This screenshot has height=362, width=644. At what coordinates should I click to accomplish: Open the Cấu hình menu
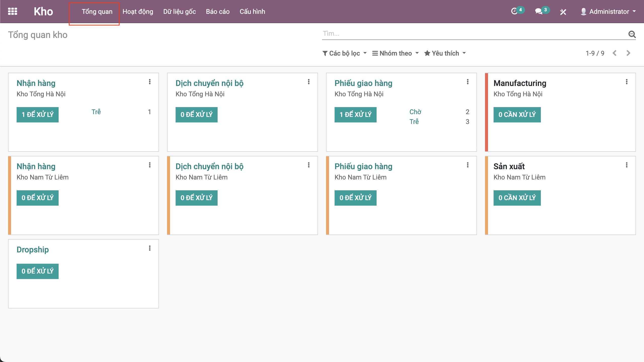click(x=252, y=12)
